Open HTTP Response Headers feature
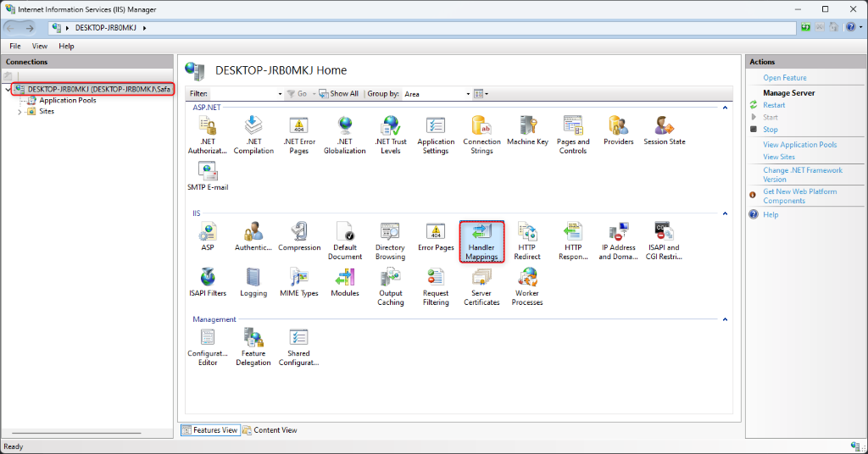 pos(573,241)
